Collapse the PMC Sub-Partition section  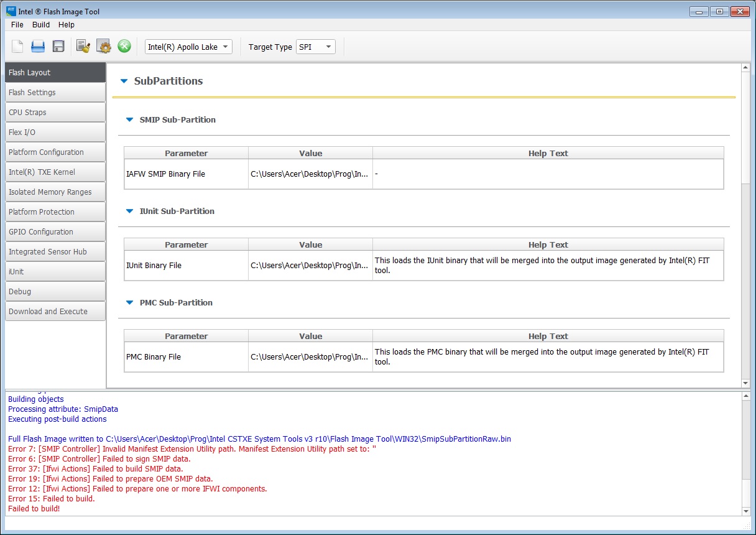pyautogui.click(x=129, y=302)
